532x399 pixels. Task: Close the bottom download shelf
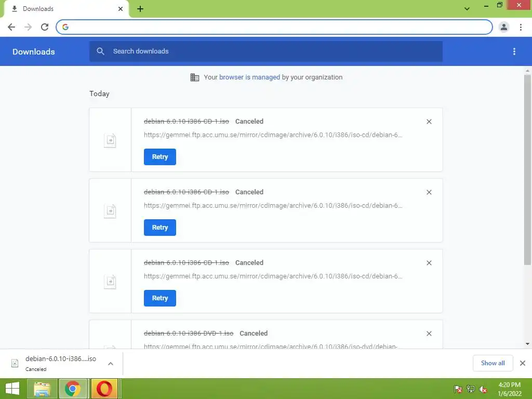(523, 363)
